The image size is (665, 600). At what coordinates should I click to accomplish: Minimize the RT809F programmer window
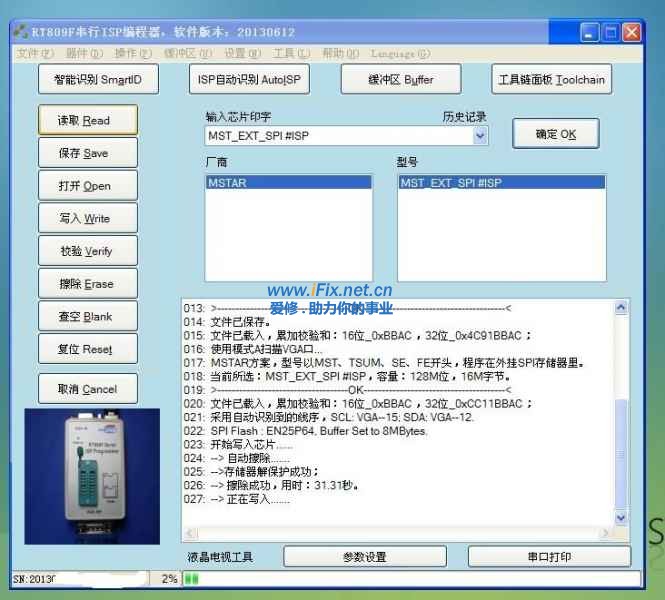coord(590,32)
